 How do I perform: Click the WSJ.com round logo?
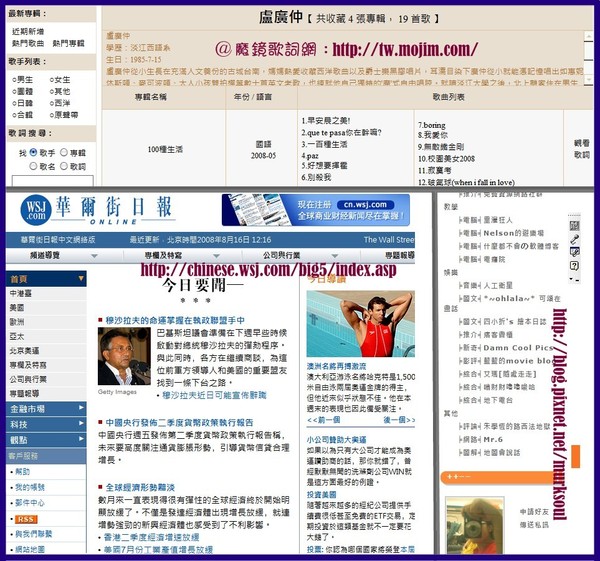click(x=36, y=210)
